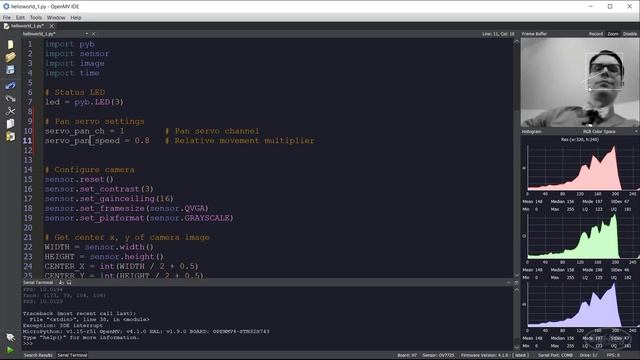
Task: Click the 'sensor.set_gainceiling(16)' code line
Action: [x=109, y=199]
